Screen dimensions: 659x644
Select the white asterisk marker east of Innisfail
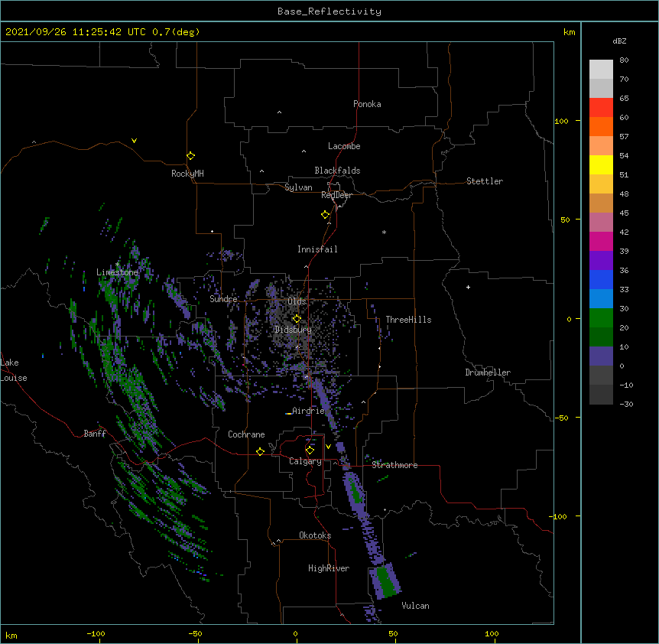pos(384,232)
